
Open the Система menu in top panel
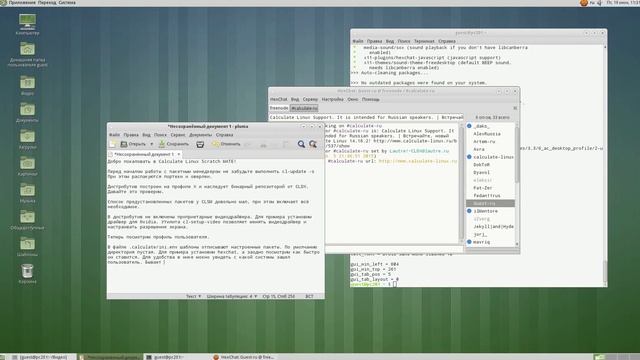[67, 2]
